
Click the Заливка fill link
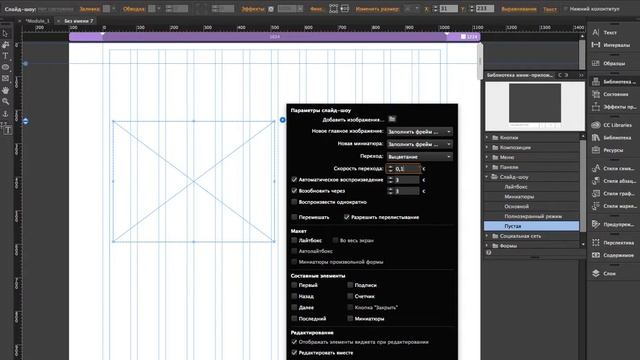pyautogui.click(x=90, y=9)
